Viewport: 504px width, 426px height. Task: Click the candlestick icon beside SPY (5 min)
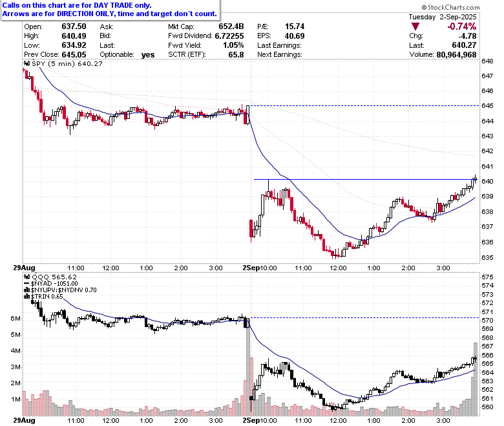pyautogui.click(x=27, y=63)
